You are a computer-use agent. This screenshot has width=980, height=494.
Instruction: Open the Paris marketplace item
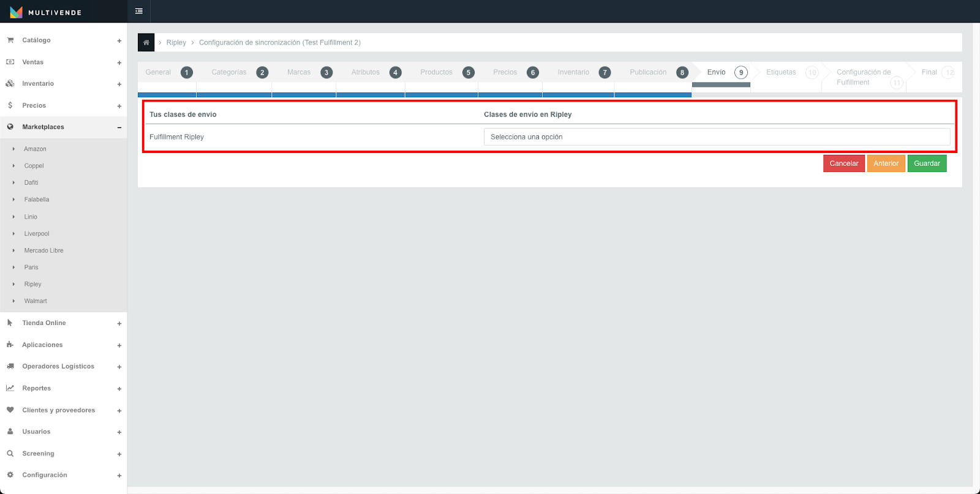point(31,268)
